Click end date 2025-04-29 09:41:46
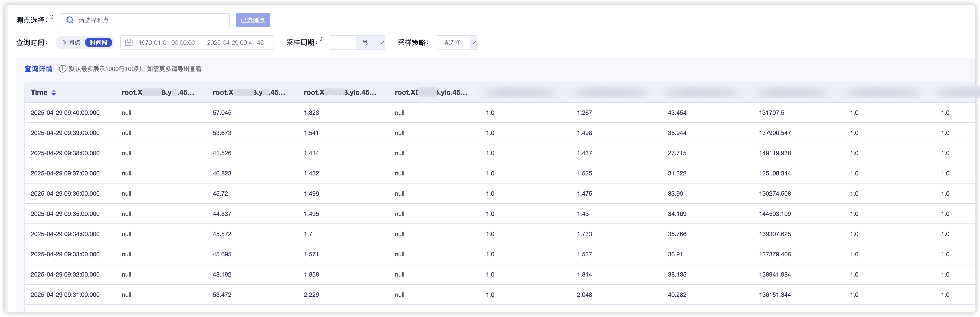This screenshot has width=980, height=317. (235, 43)
